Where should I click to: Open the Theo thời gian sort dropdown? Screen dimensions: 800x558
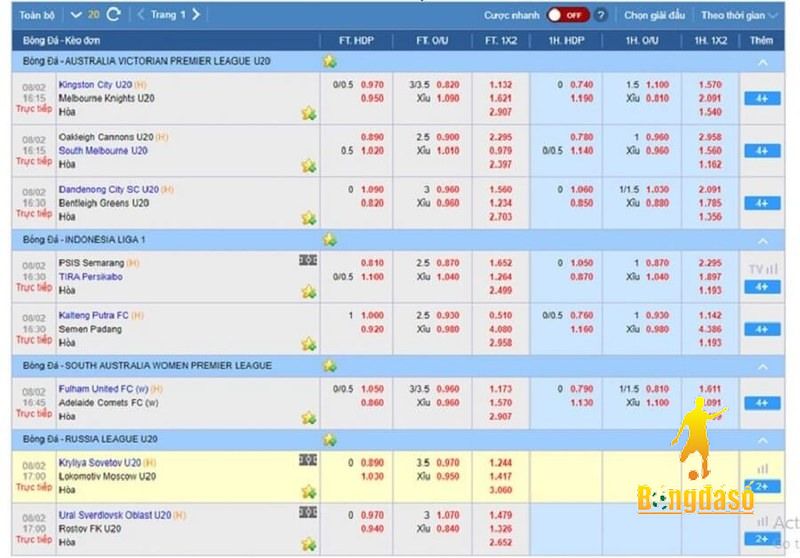point(739,15)
